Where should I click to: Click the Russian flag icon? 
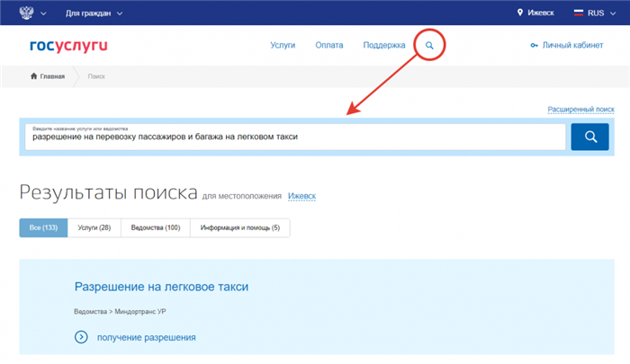coord(579,13)
